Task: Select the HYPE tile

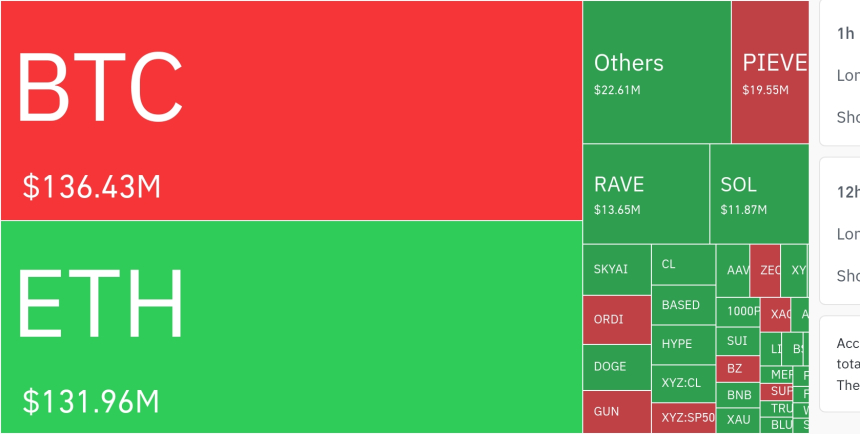Action: click(683, 344)
